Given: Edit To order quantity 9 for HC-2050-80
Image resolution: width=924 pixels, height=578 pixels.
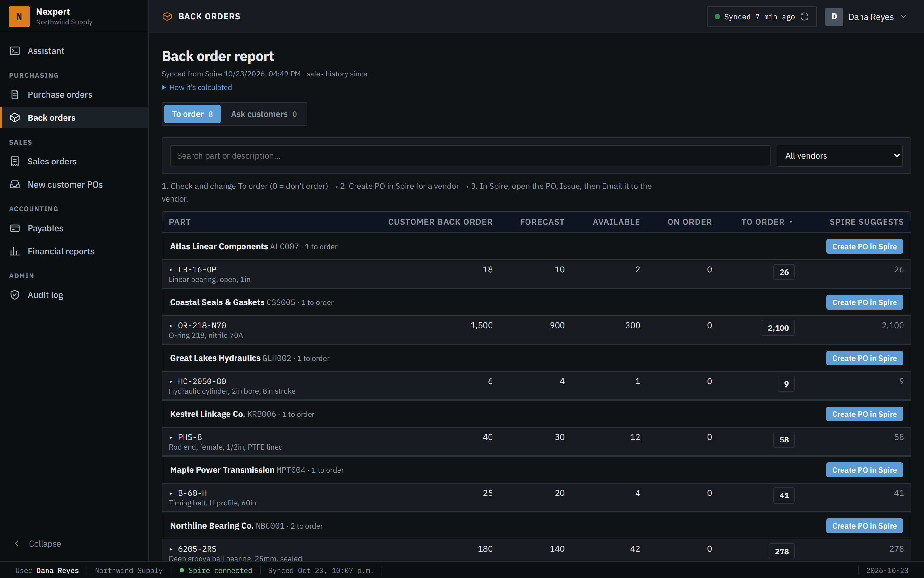Looking at the screenshot, I should [x=786, y=384].
